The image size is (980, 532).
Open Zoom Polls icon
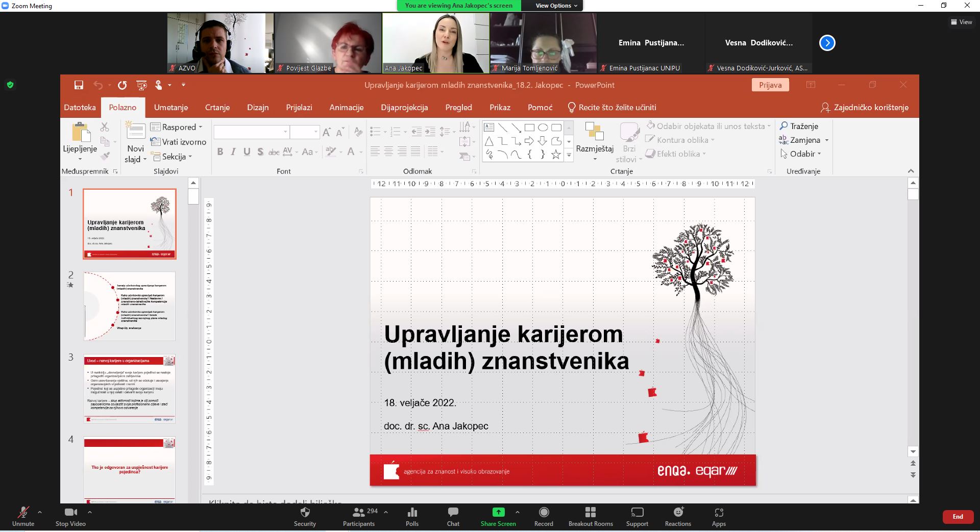click(x=412, y=512)
